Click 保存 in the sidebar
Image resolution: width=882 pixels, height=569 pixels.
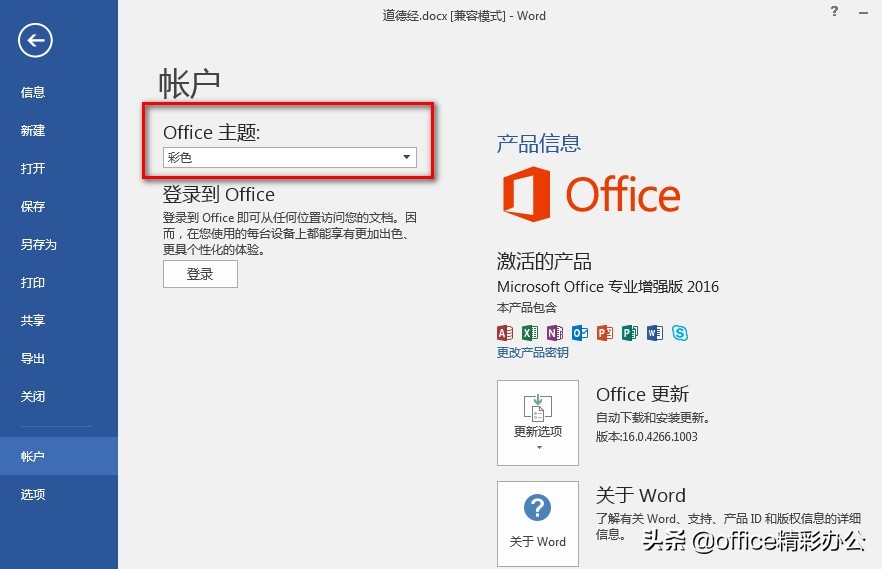33,206
